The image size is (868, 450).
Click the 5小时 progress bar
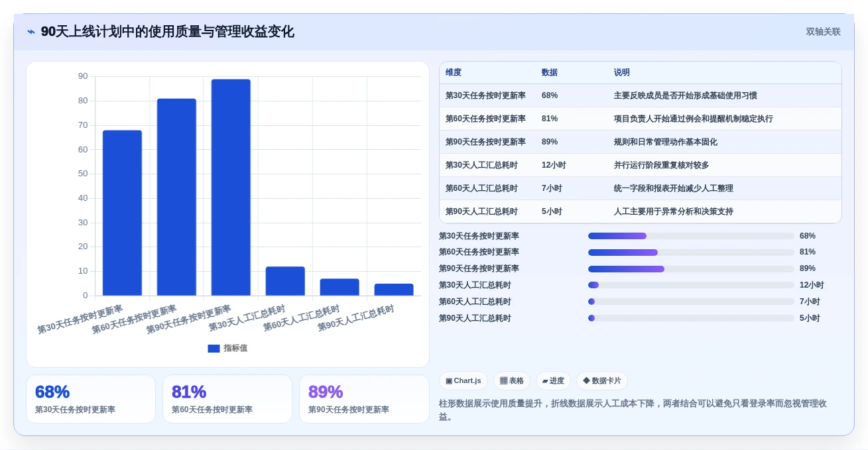691,318
